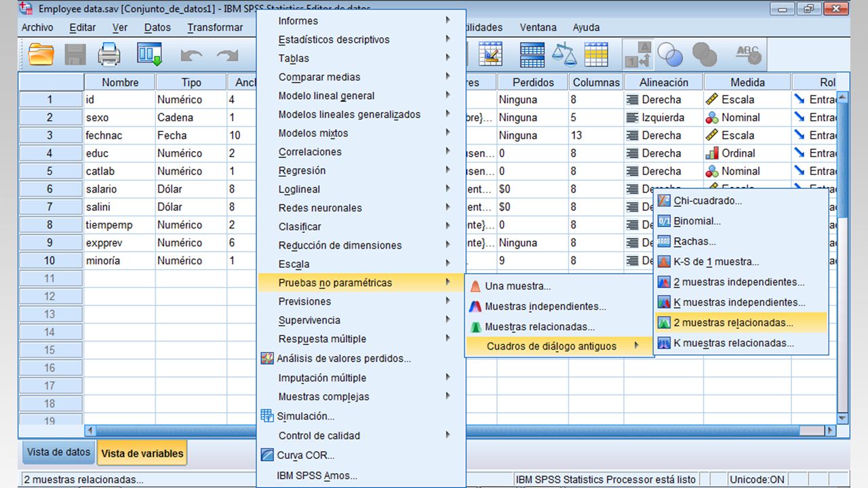Screen dimensions: 868x488
Task: Click the Chi-cuadrado test icon
Action: tap(664, 201)
